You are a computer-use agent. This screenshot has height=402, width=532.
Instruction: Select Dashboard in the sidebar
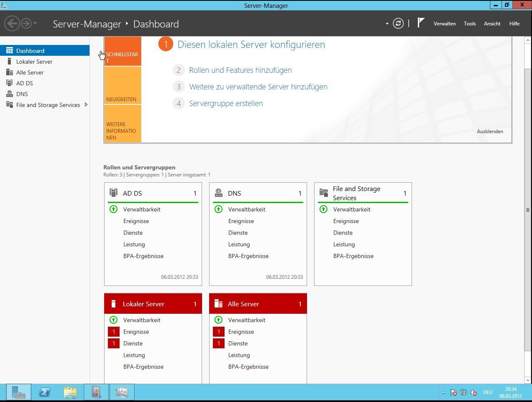coord(45,51)
